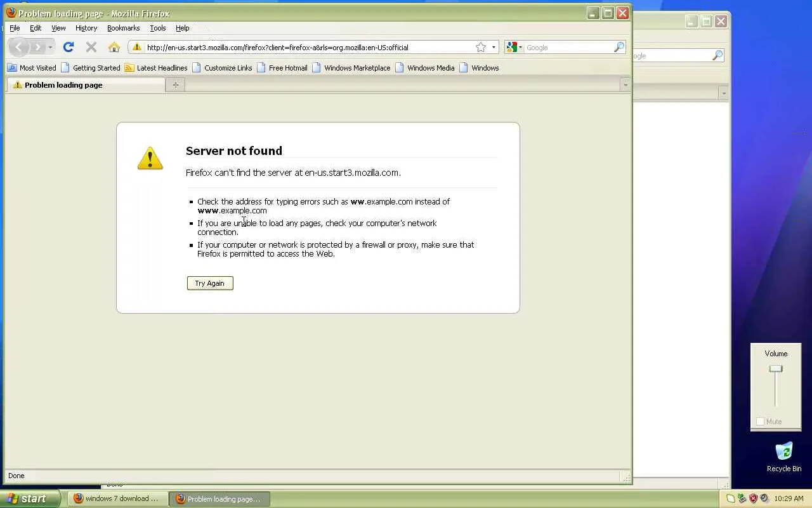The width and height of the screenshot is (812, 508).
Task: Open the Google search engine selector
Action: [x=514, y=47]
